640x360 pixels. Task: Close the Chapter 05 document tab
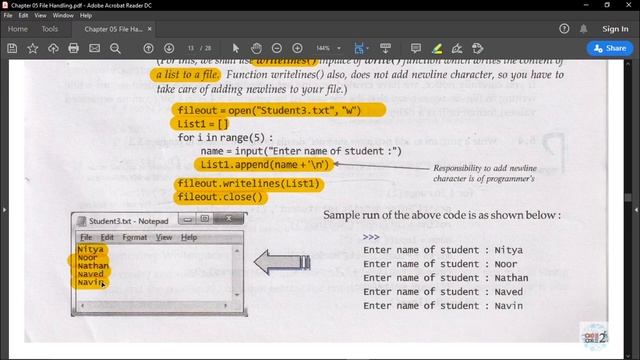[149, 29]
